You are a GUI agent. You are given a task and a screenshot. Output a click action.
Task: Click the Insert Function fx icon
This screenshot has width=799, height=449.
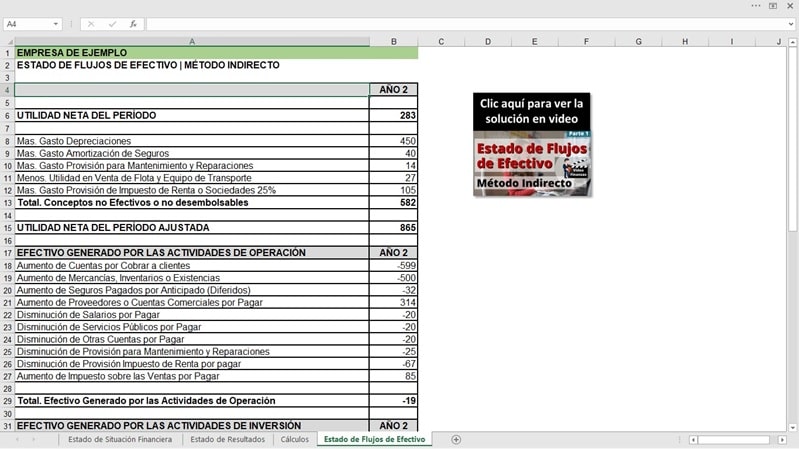[133, 24]
